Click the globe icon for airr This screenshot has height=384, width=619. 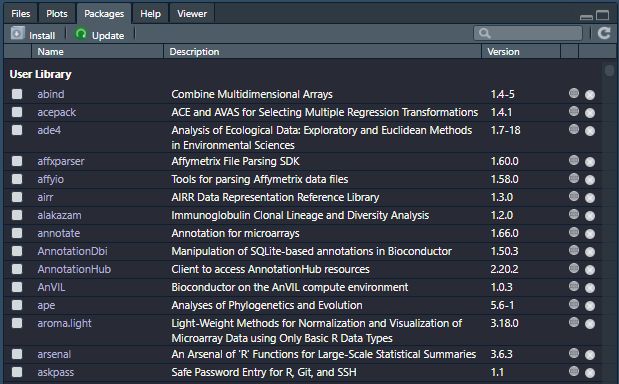pyautogui.click(x=574, y=197)
